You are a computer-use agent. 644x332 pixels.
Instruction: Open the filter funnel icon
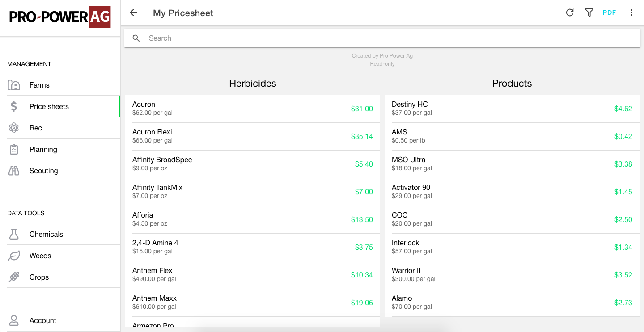tap(589, 13)
